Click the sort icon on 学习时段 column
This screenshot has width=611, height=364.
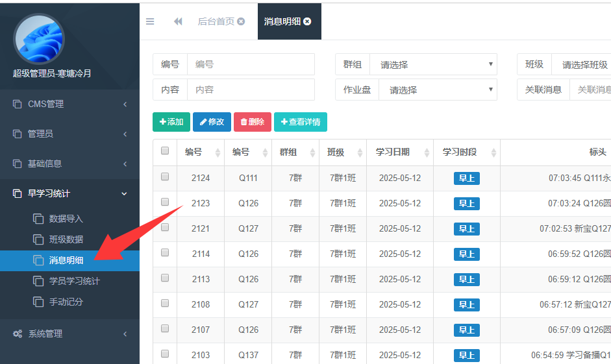click(x=493, y=153)
